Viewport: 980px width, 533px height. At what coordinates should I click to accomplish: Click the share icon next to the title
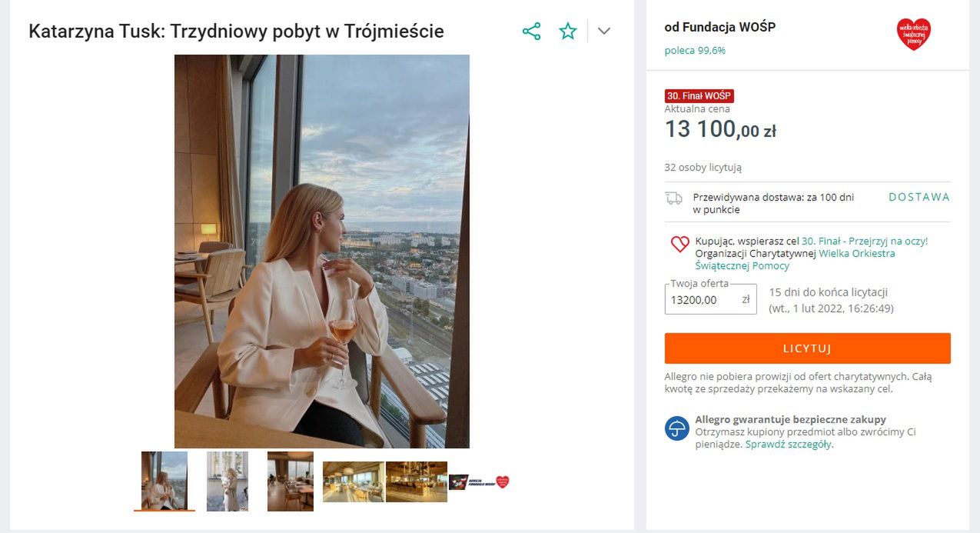click(532, 31)
